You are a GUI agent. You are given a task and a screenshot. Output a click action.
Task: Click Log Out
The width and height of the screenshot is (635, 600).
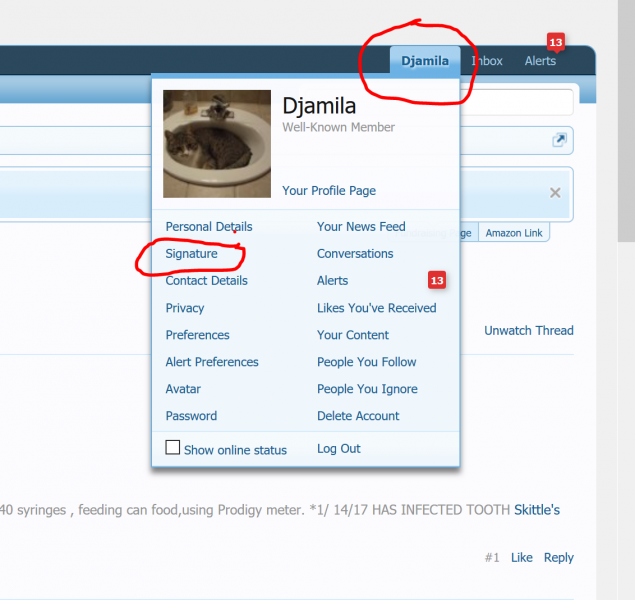pos(339,449)
